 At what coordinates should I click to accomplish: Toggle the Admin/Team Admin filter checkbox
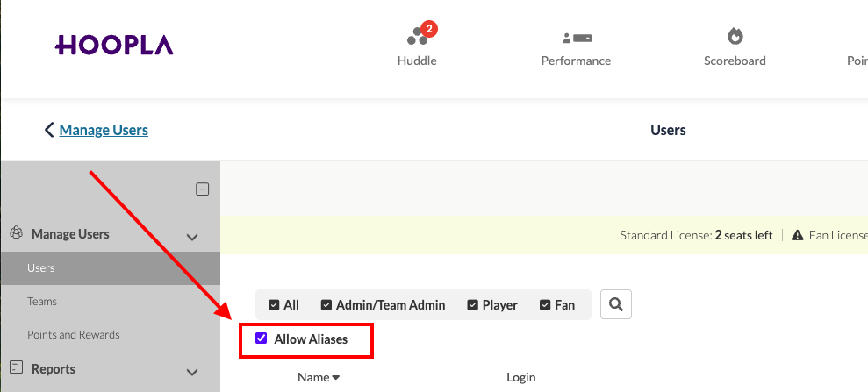coord(326,305)
